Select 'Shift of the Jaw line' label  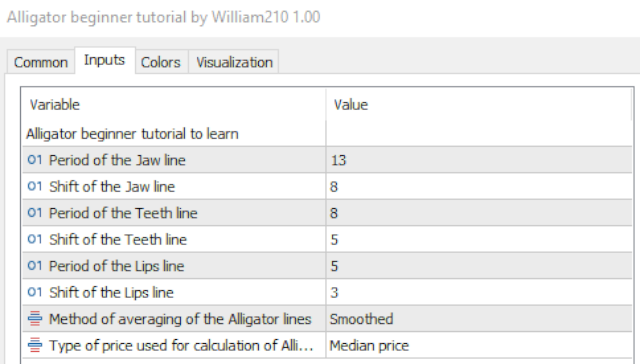point(112,186)
